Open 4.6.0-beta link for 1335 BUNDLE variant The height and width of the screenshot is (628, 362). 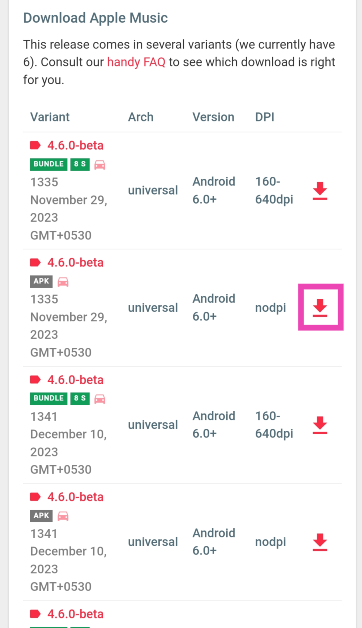(x=75, y=145)
